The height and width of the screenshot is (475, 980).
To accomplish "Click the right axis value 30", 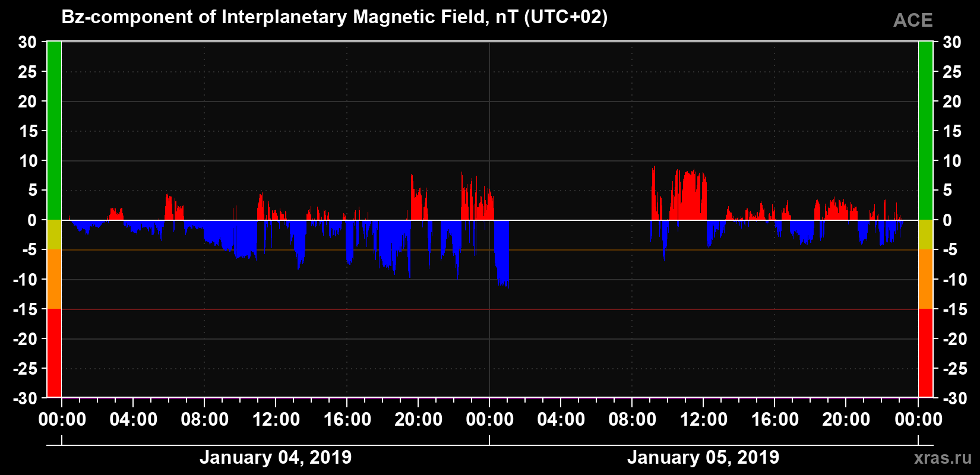I will pyautogui.click(x=952, y=42).
